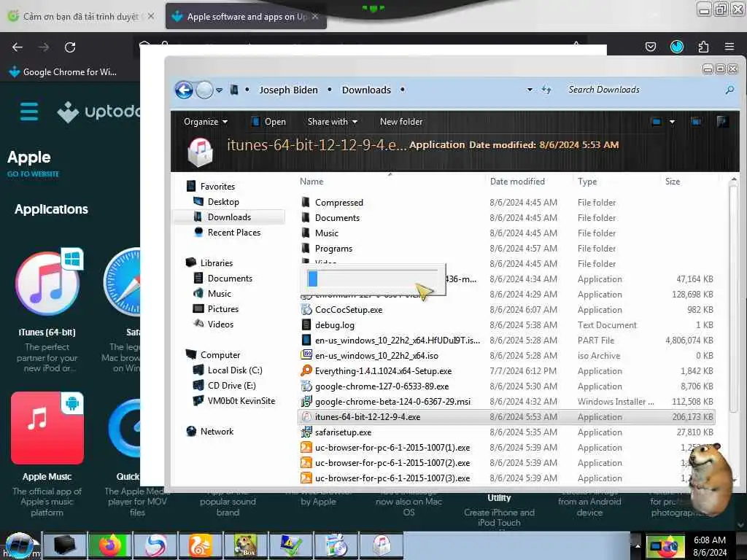
Task: Select Desktop under Favorites
Action: tap(223, 202)
